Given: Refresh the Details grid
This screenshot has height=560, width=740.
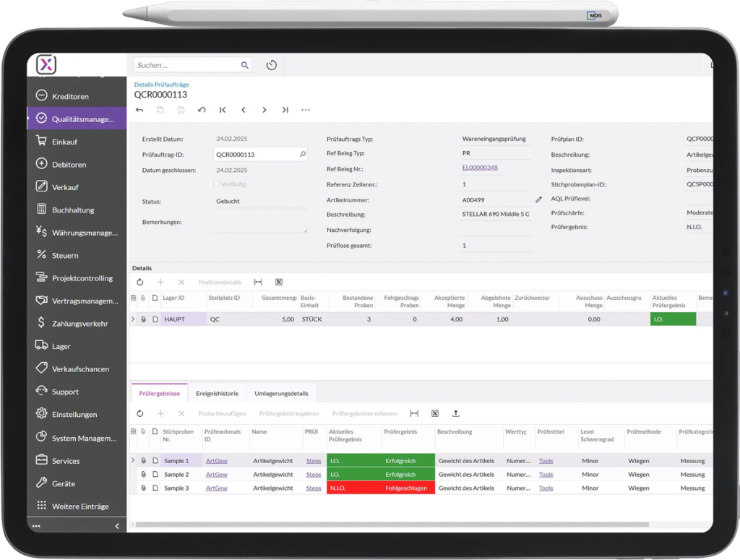Looking at the screenshot, I should pyautogui.click(x=140, y=282).
